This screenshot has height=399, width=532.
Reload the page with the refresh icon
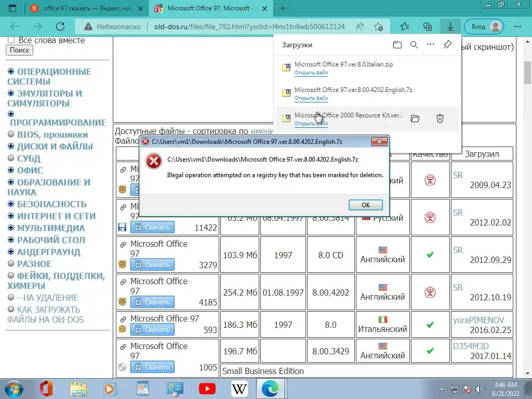pyautogui.click(x=60, y=26)
